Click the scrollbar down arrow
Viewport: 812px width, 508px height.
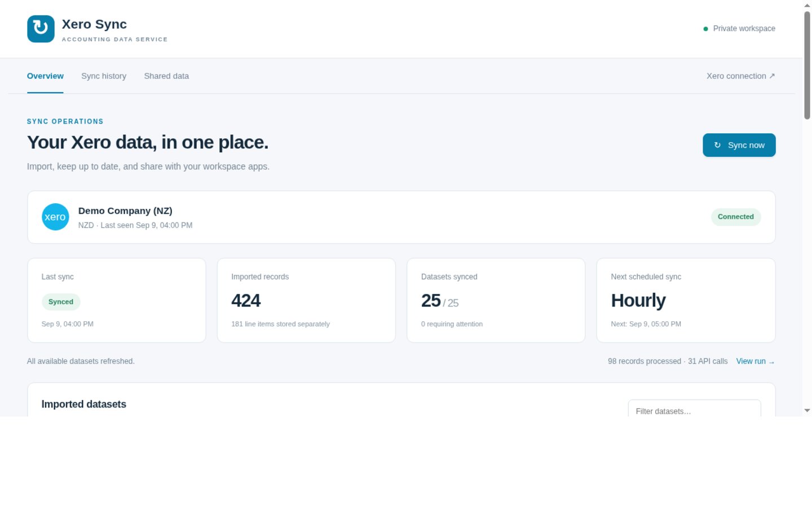click(x=807, y=410)
